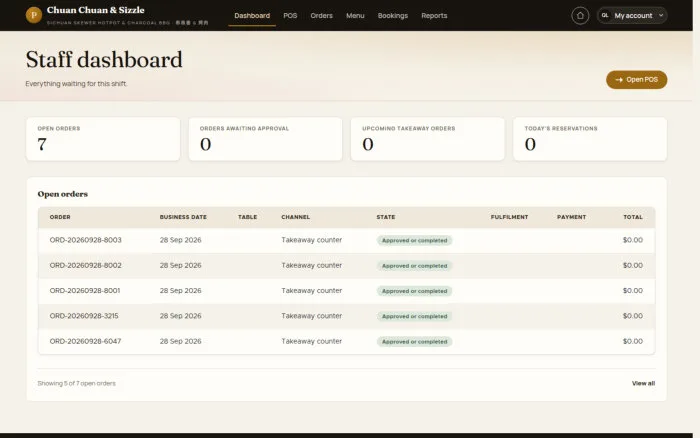Click the round restaurant logo icon

point(33,15)
